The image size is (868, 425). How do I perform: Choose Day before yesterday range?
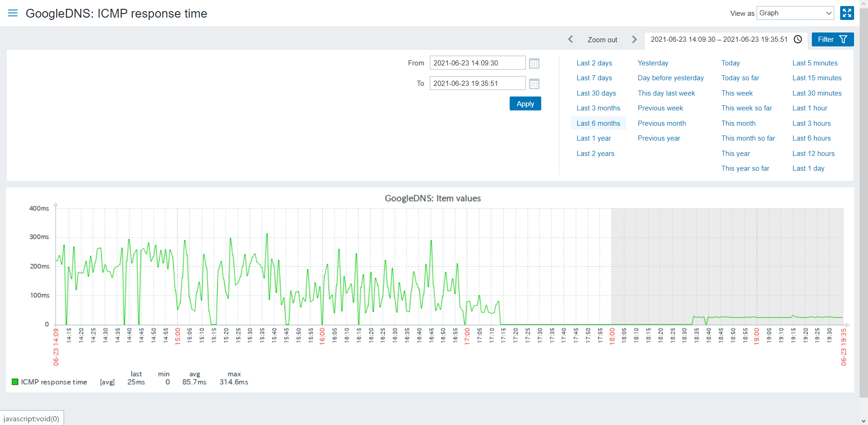[x=671, y=78]
